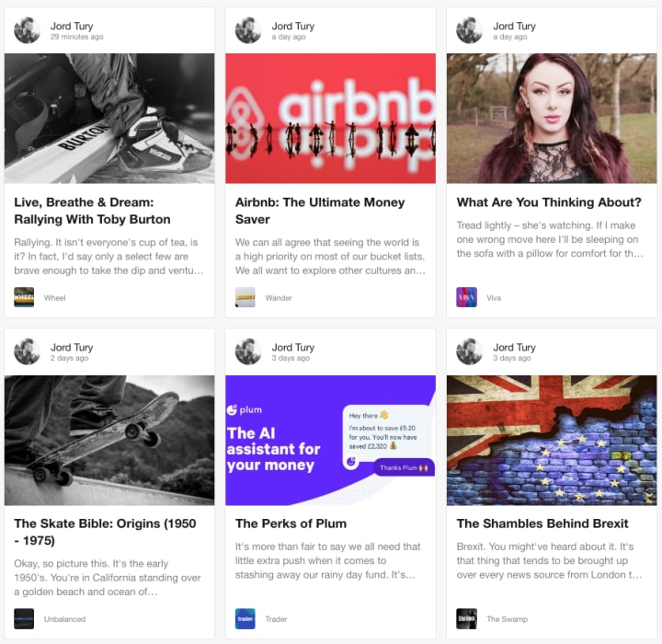Open 'Live, Breathe & Dream: Rallying With Toby Burton'

93,211
